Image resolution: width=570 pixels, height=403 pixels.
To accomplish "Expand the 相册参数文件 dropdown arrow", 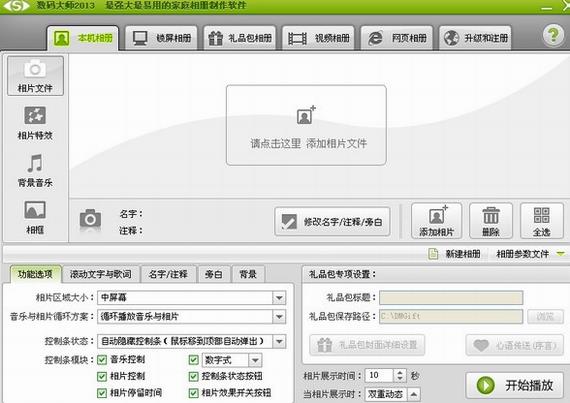I will click(561, 254).
